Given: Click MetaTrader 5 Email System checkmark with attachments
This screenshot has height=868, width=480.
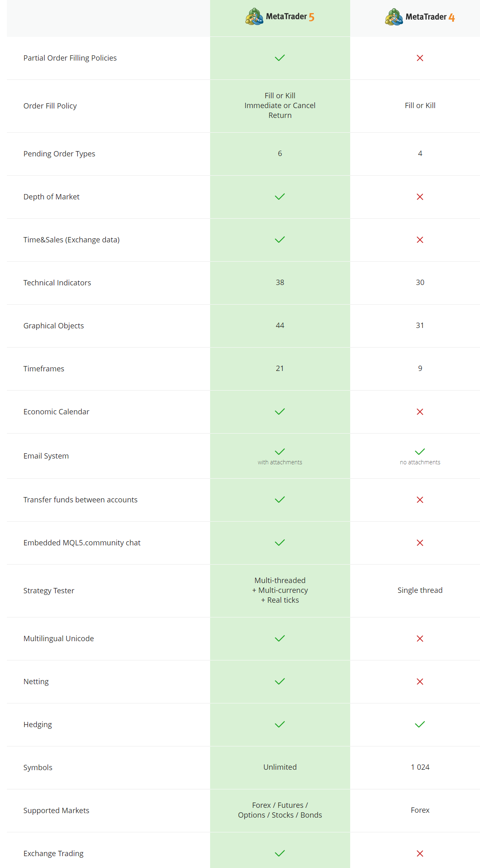Looking at the screenshot, I should (x=280, y=452).
